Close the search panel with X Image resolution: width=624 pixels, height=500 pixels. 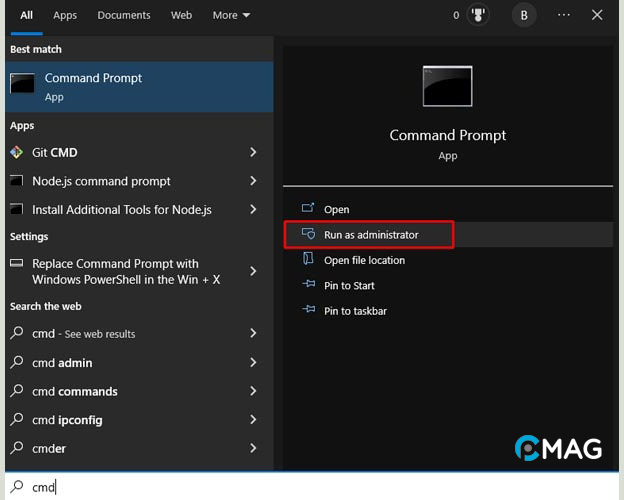coord(597,15)
